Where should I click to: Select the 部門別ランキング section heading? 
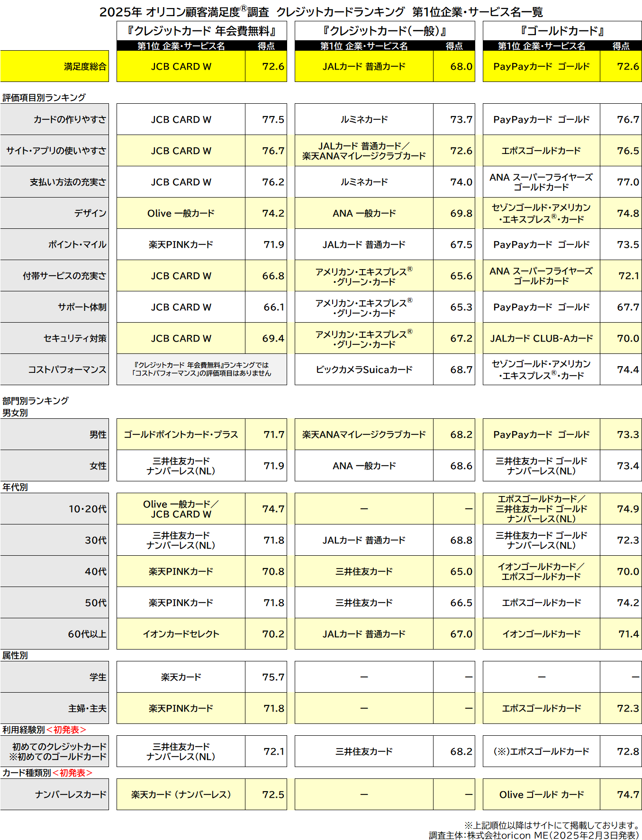click(x=36, y=401)
